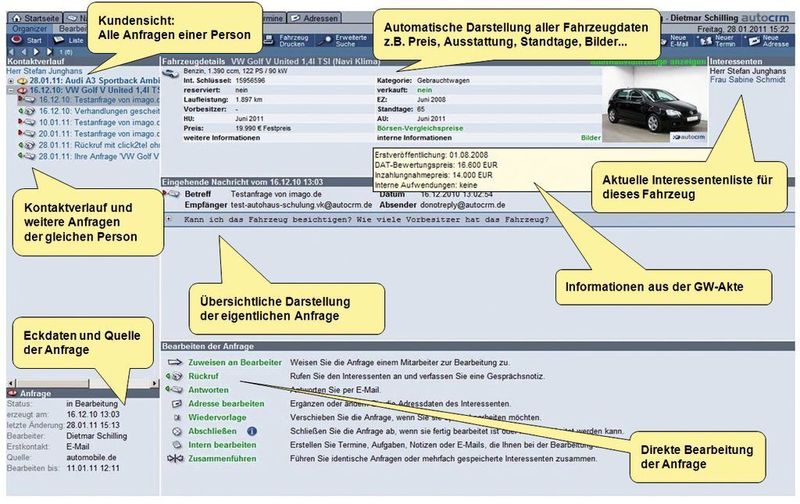Click Abschließen to close the inquiry
This screenshot has height=504, width=800.
pos(212,431)
